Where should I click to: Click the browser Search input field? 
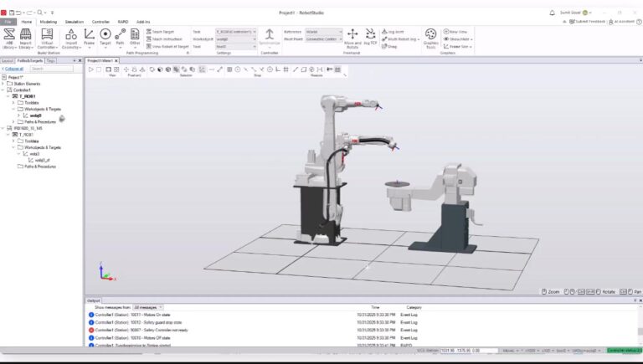(x=52, y=69)
